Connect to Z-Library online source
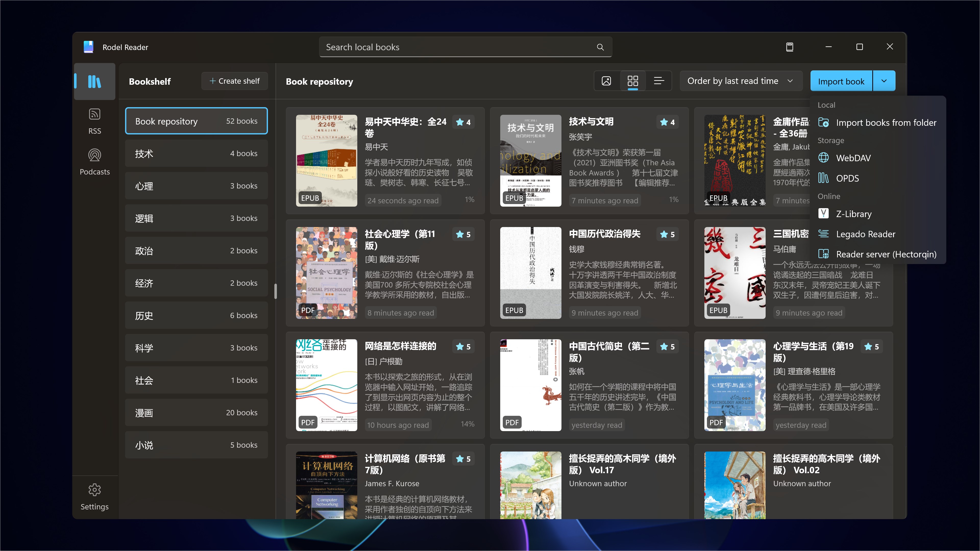This screenshot has height=551, width=980. (854, 214)
